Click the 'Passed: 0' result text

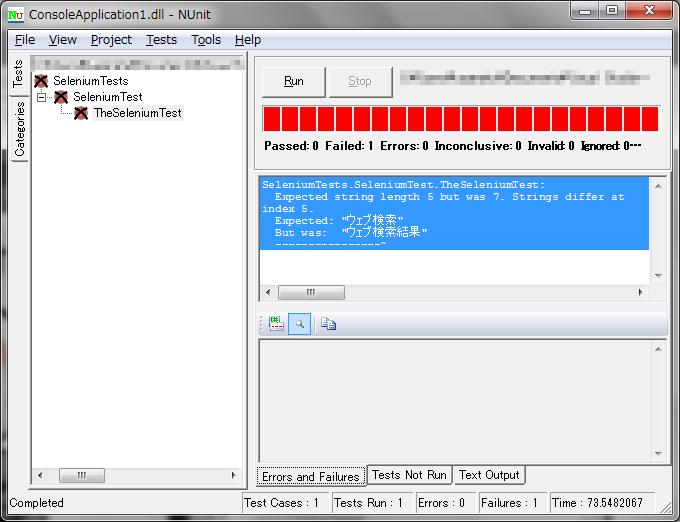[291, 146]
